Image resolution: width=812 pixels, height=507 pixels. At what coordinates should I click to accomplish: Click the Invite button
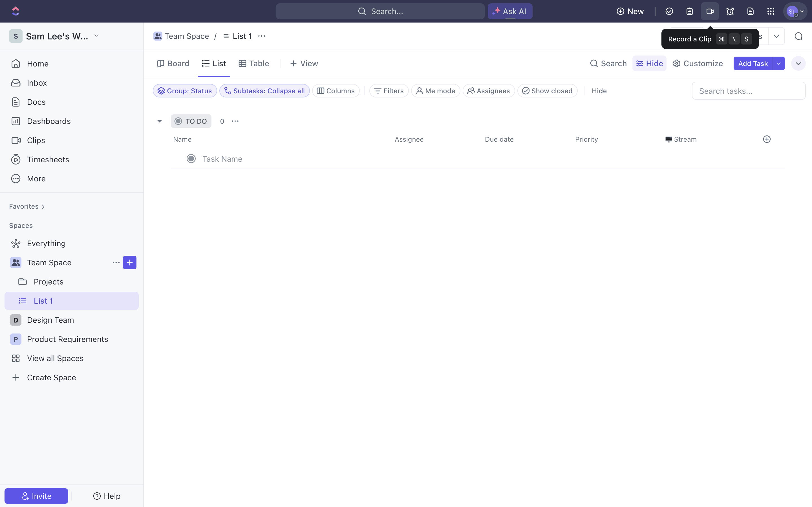click(36, 496)
